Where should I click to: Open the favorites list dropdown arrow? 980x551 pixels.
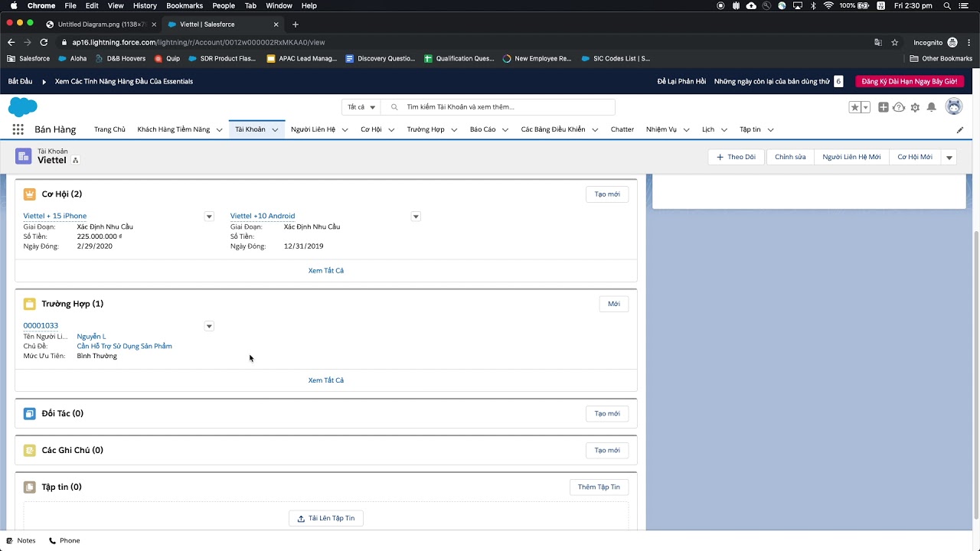[x=866, y=107]
